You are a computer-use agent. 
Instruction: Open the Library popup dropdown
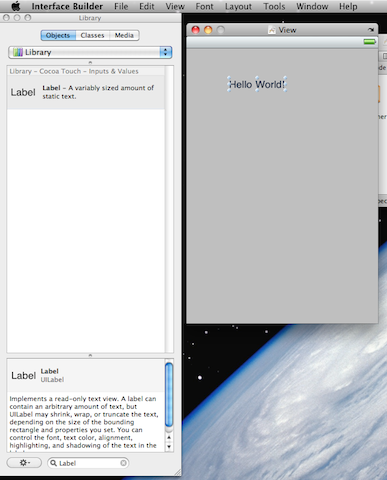(90, 52)
